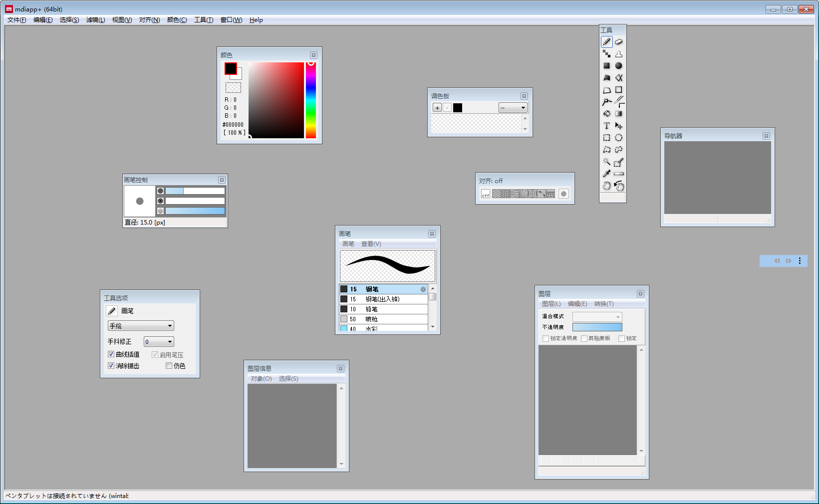Open the 窗口(W) window menu
The width and height of the screenshot is (819, 504).
coord(231,20)
